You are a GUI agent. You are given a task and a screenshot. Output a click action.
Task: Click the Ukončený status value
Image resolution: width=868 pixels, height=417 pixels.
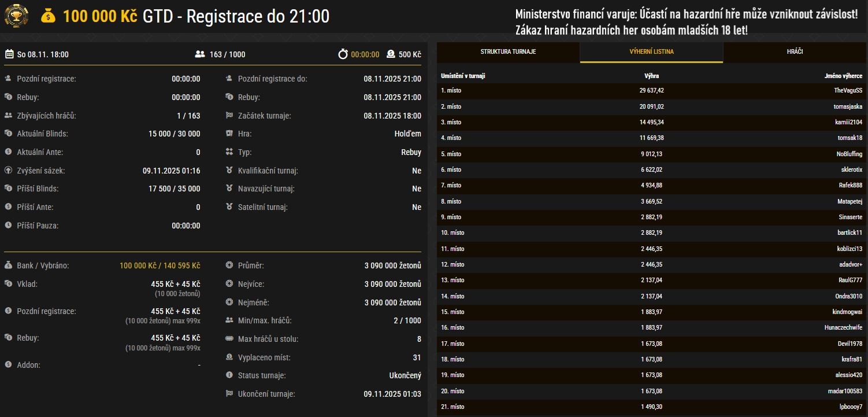coord(405,375)
